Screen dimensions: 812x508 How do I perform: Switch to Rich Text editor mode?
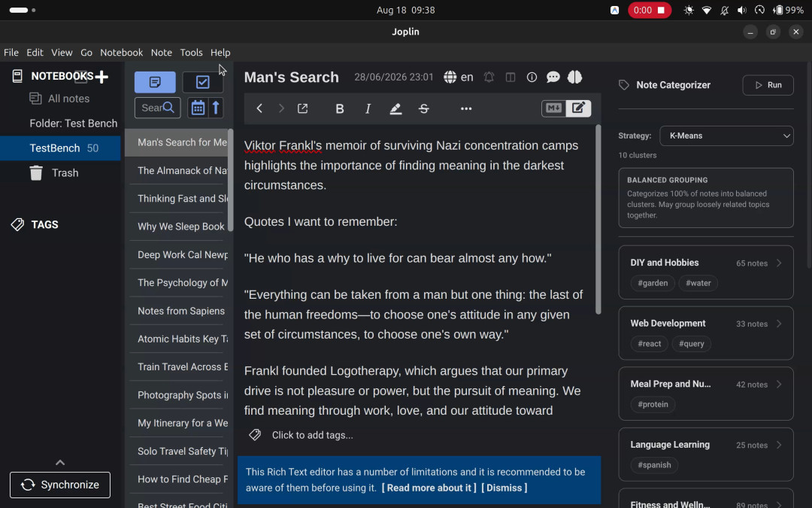click(578, 108)
